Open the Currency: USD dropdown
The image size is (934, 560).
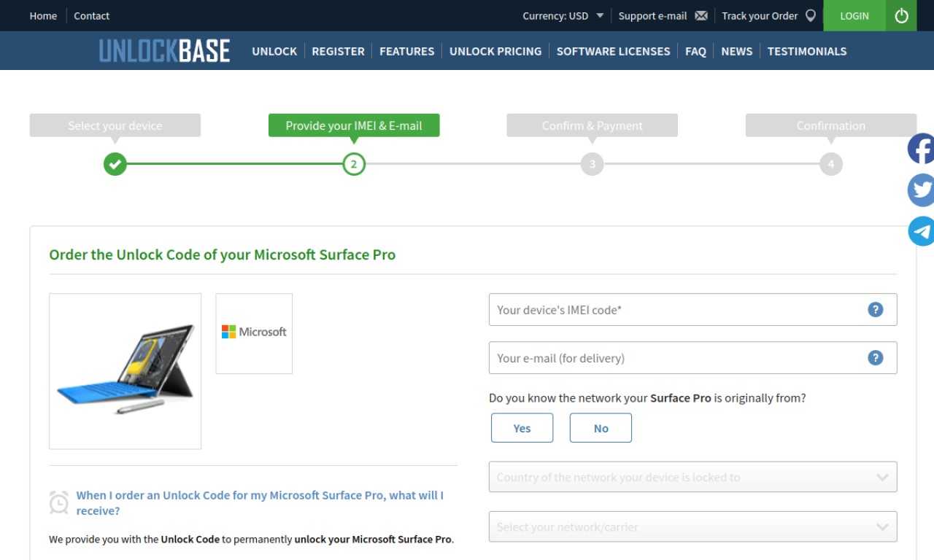pyautogui.click(x=563, y=16)
